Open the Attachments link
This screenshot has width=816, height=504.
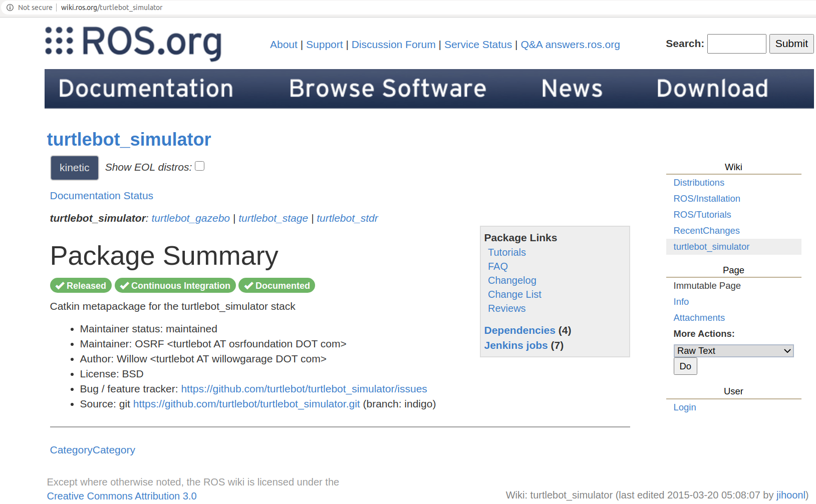pos(699,318)
